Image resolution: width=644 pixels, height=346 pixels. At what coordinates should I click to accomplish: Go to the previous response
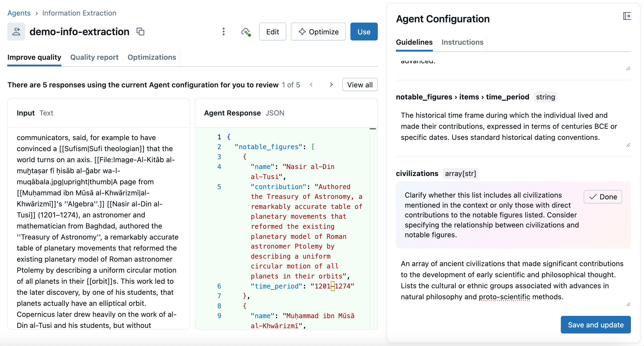[311, 85]
